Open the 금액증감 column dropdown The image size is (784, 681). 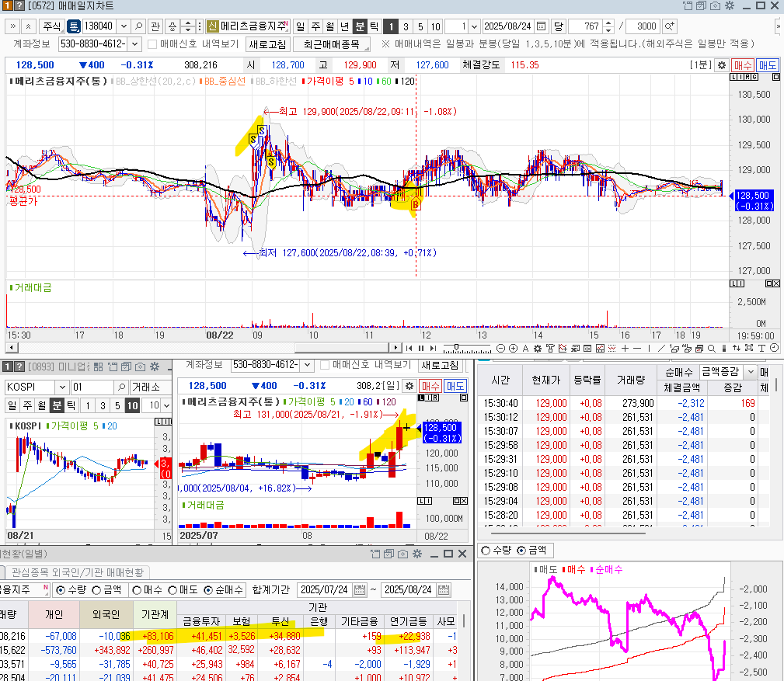tap(750, 372)
